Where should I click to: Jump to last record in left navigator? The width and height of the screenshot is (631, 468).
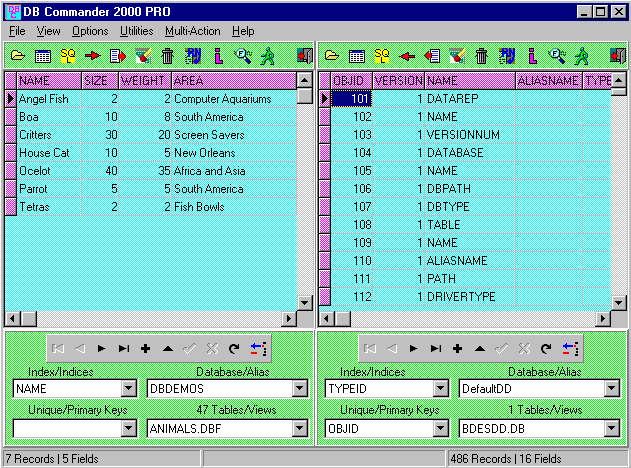[124, 348]
